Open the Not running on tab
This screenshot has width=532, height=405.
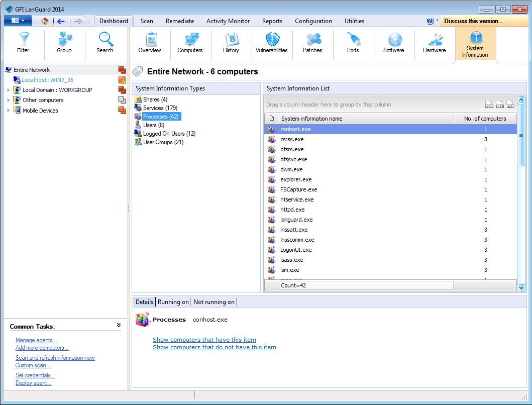(214, 302)
